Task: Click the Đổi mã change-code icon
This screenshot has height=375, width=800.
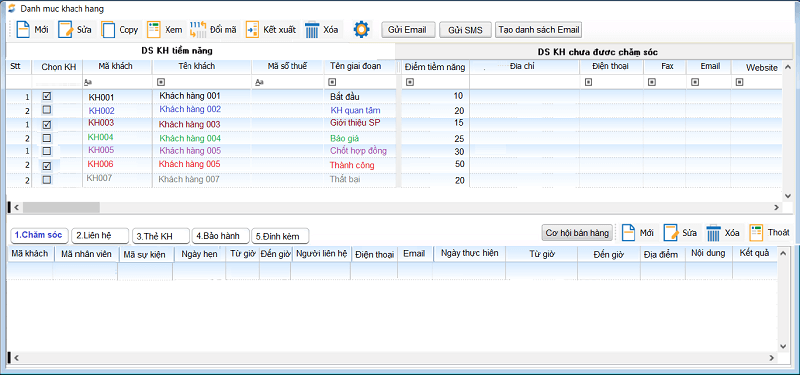Action: [197, 30]
